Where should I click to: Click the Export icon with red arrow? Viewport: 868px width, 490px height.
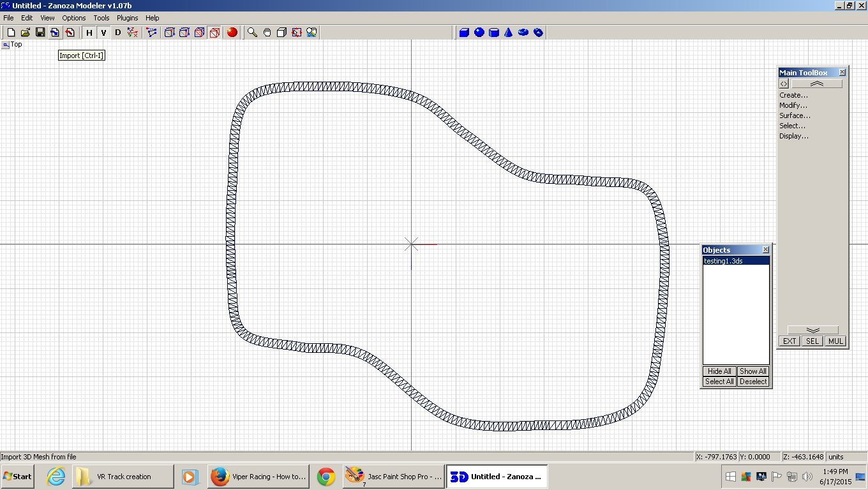point(70,33)
